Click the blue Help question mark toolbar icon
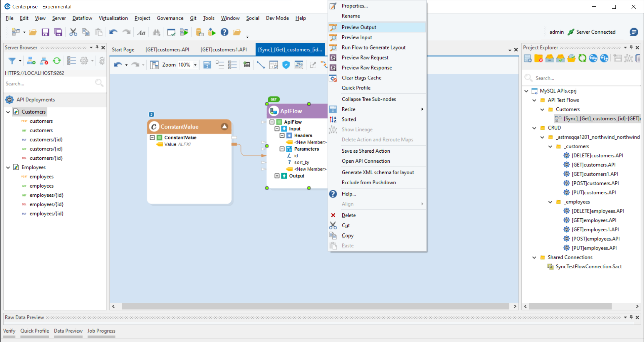The height and width of the screenshot is (342, 644). coord(224,32)
